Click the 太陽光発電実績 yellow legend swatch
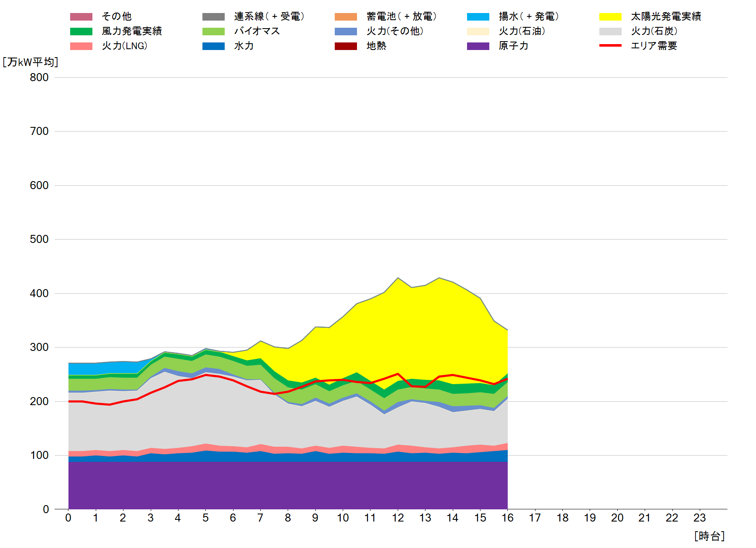Viewport: 756px width, 548px height. tap(610, 17)
